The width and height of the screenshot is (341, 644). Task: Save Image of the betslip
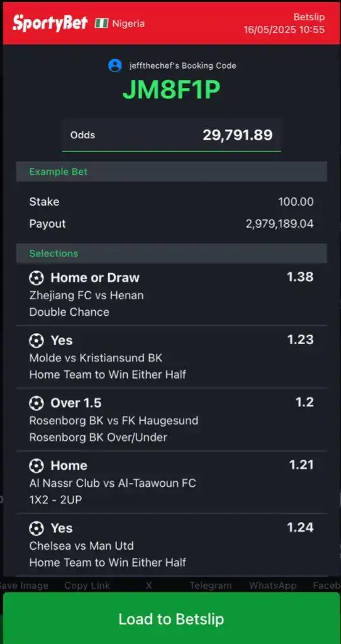[x=25, y=586]
